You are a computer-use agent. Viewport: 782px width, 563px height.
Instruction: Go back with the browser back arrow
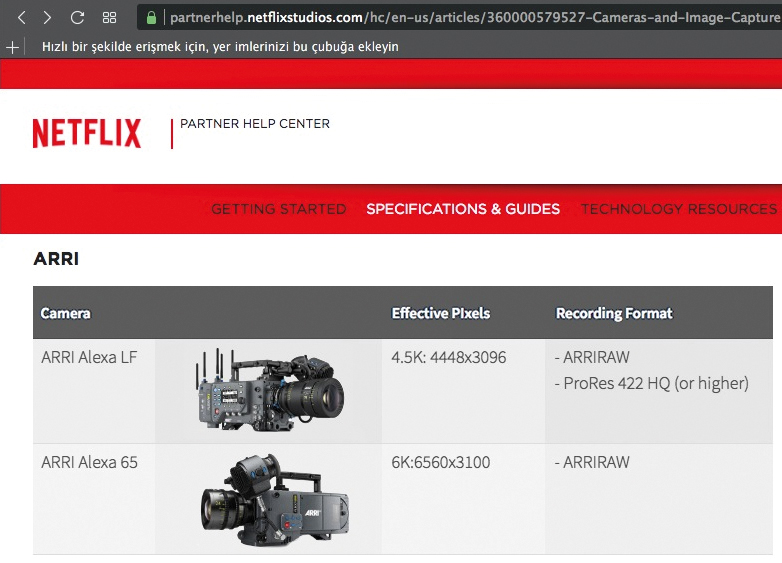[x=21, y=18]
